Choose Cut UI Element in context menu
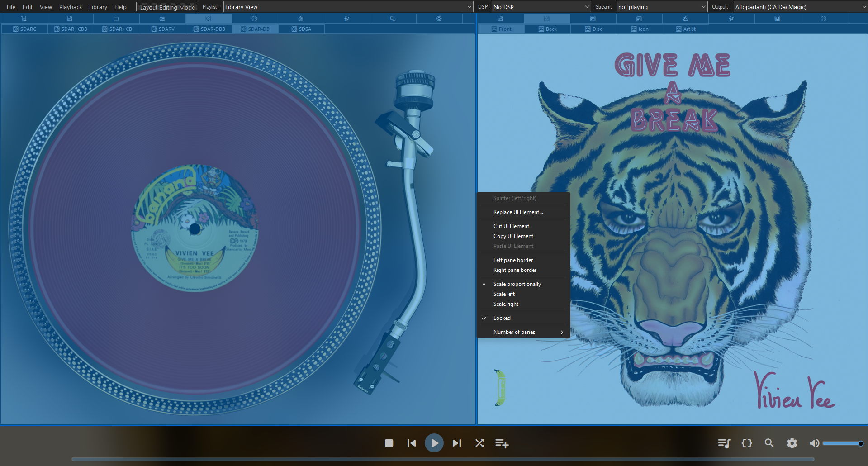 pyautogui.click(x=523, y=226)
